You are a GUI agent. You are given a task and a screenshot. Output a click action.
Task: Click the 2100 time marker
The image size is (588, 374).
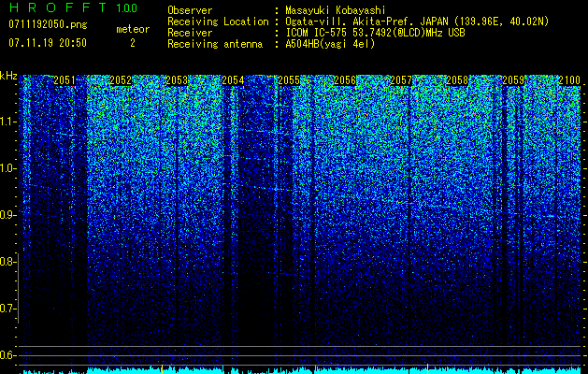click(x=569, y=80)
